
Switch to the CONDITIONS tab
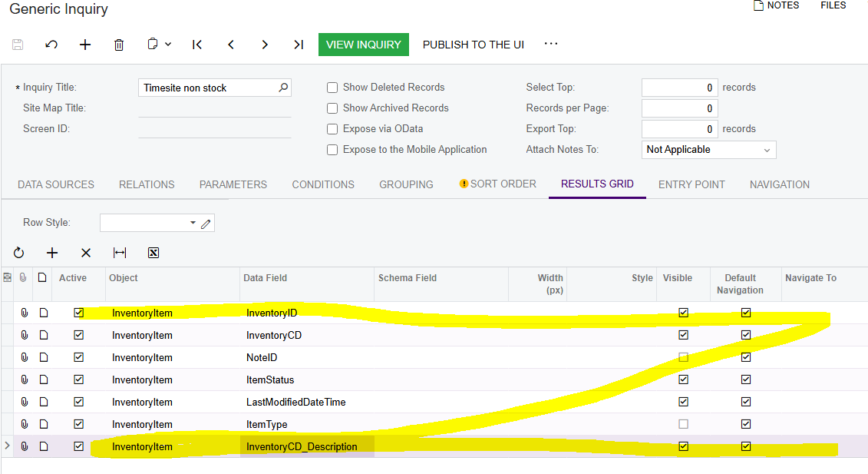coord(323,184)
